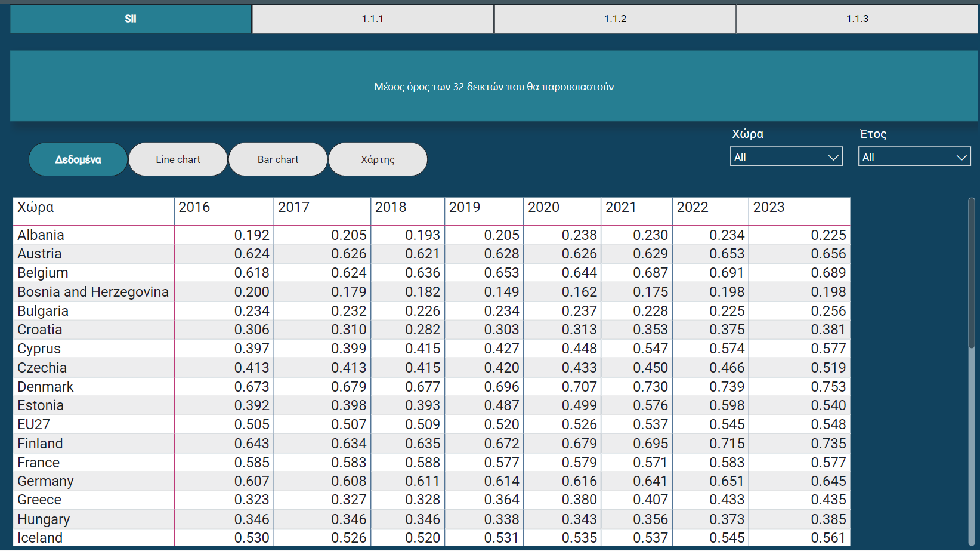Click the table's vertical scrollbar

click(x=971, y=273)
